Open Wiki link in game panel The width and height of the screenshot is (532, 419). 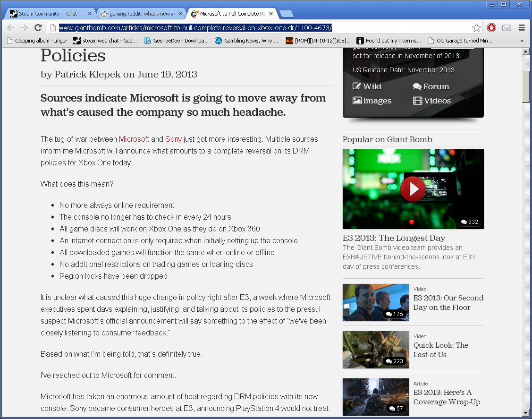click(x=367, y=86)
